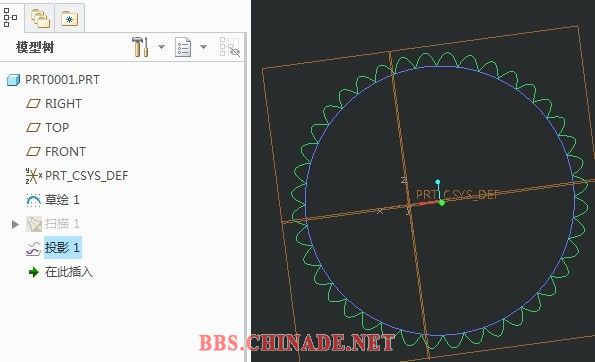The height and width of the screenshot is (362, 595).
Task: Click the green 在此插入 insert arrow
Action: [x=33, y=272]
